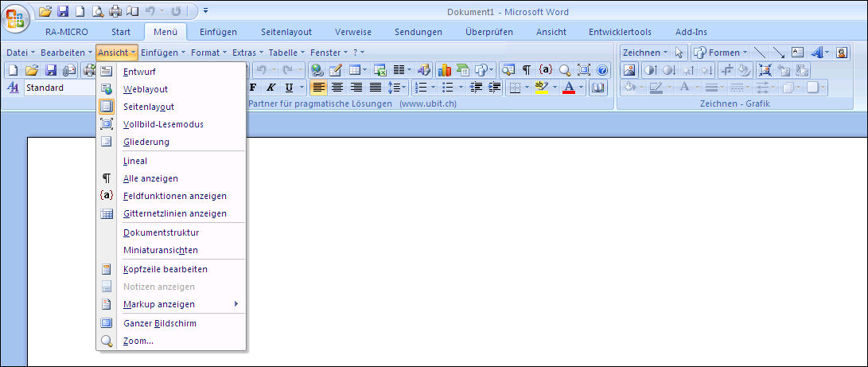
Task: Open the Zeichnen drawing menu button
Action: (644, 53)
